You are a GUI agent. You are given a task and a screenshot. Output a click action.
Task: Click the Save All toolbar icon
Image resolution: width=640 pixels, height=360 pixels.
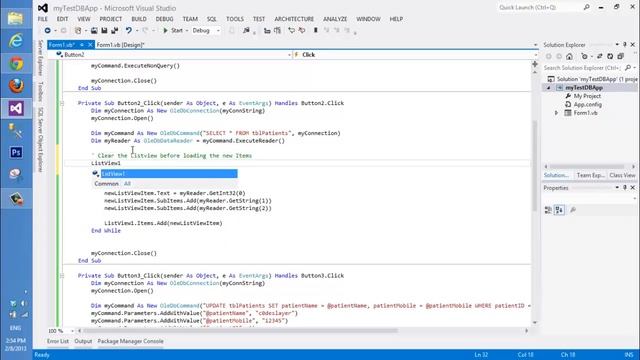(x=115, y=31)
